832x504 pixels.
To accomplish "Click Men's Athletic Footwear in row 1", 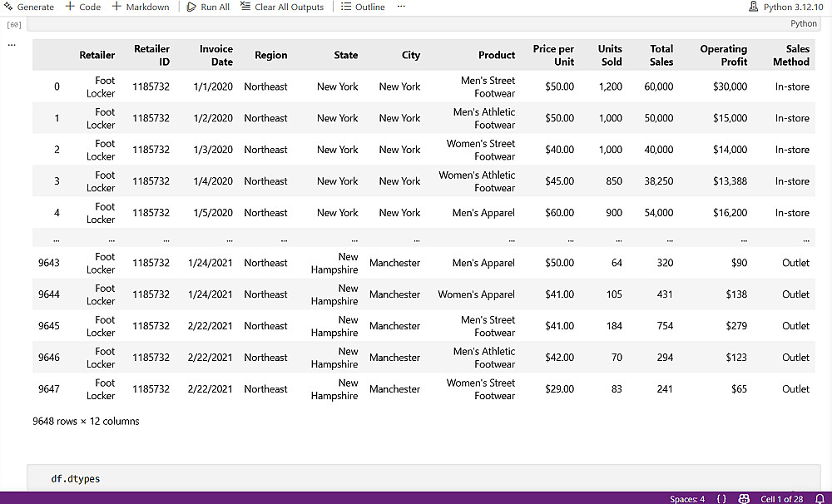I will [x=484, y=118].
